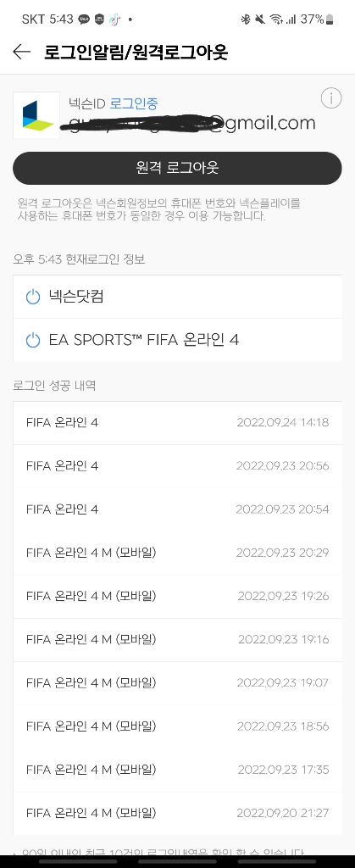Screen dimensions: 355x868
Task: Select the EA SPORTS FIFA 온라인 4 entry
Action: coord(177,340)
